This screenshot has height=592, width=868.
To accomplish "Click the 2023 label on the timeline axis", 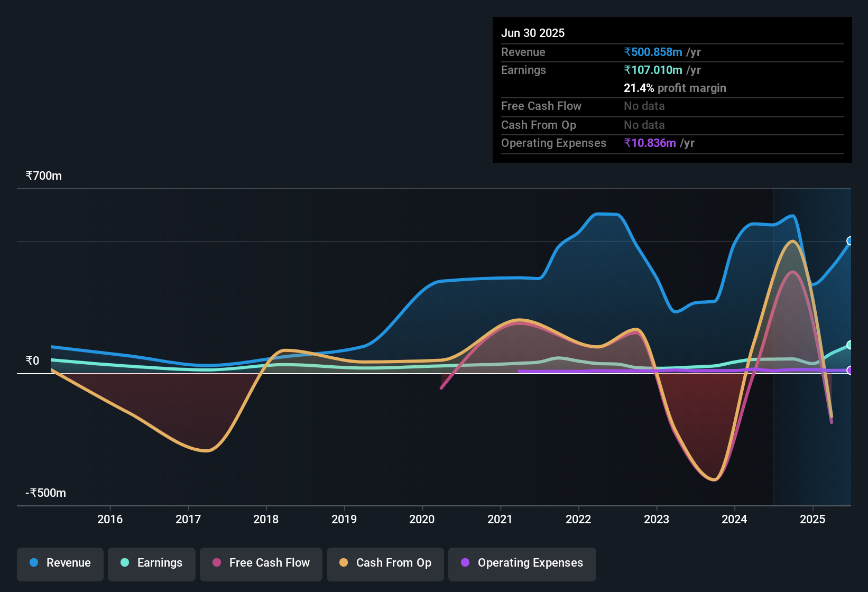I will (656, 520).
